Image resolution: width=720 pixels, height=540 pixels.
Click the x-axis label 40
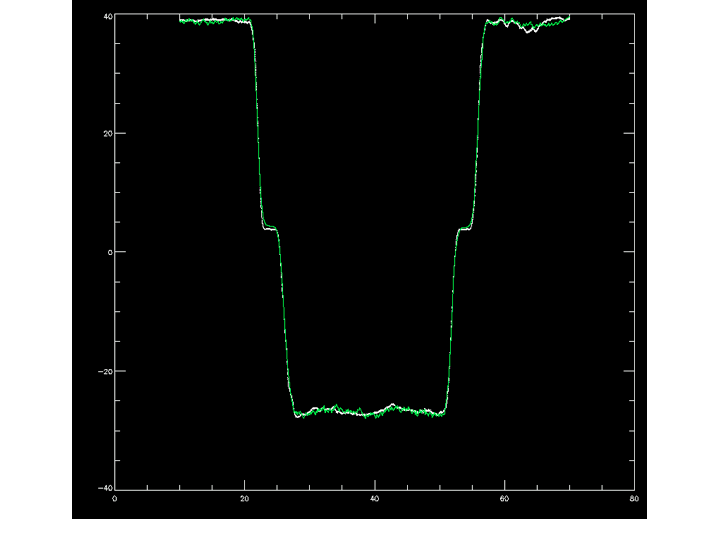point(375,499)
